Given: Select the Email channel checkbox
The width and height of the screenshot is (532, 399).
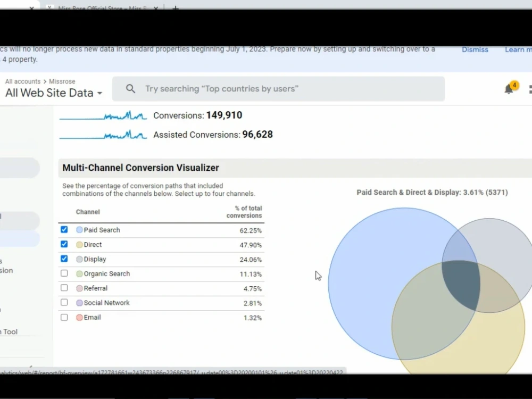Looking at the screenshot, I should click(64, 317).
